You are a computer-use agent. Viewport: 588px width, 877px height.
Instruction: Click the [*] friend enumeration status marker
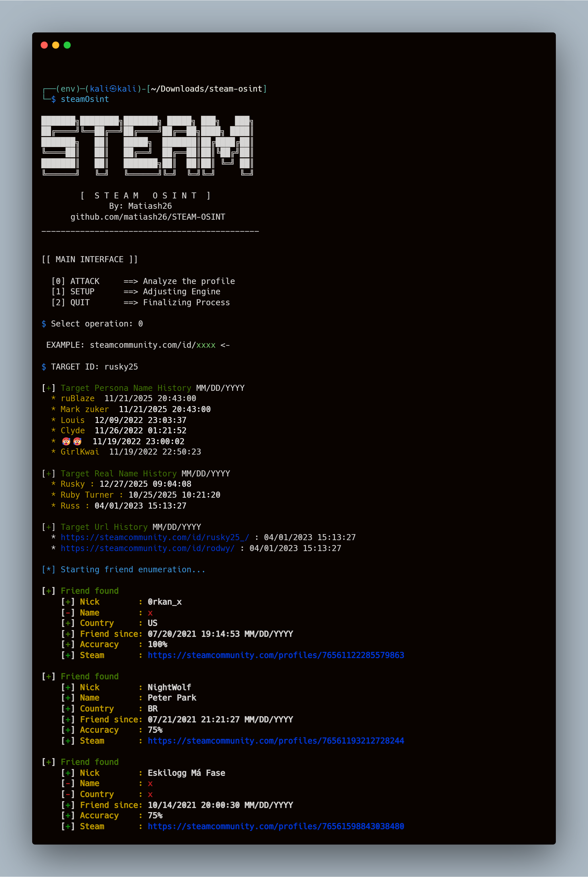coord(48,569)
